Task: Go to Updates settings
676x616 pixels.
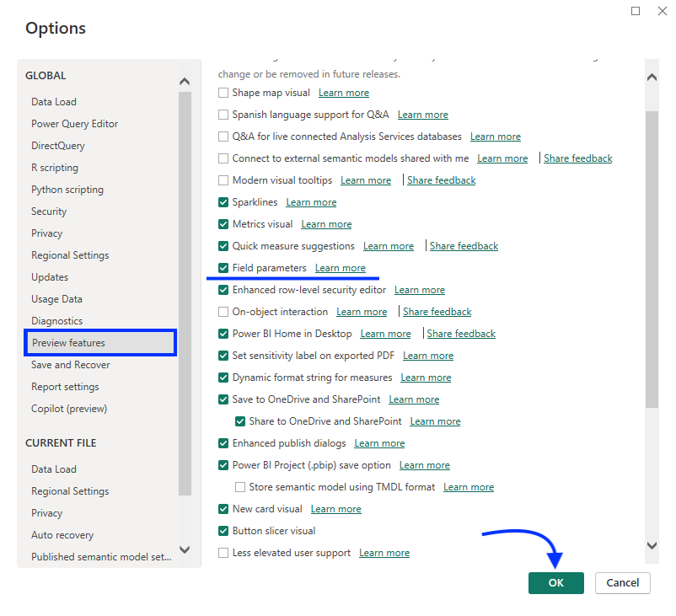Action: 50,277
